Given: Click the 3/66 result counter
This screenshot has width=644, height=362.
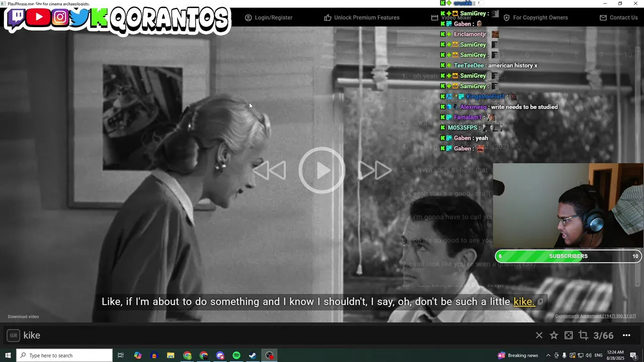Looking at the screenshot, I should (603, 335).
